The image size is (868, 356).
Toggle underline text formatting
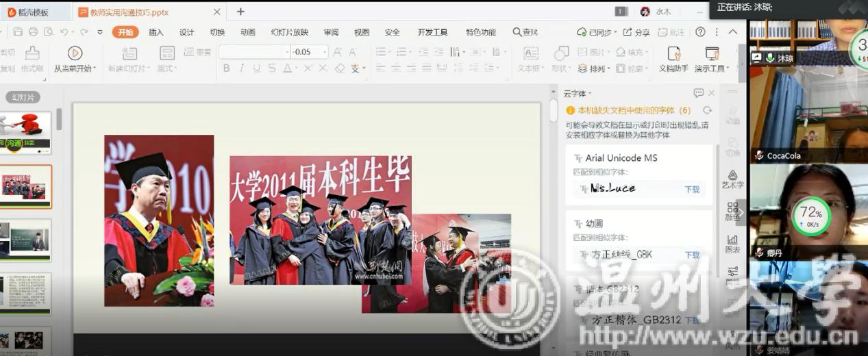click(256, 68)
